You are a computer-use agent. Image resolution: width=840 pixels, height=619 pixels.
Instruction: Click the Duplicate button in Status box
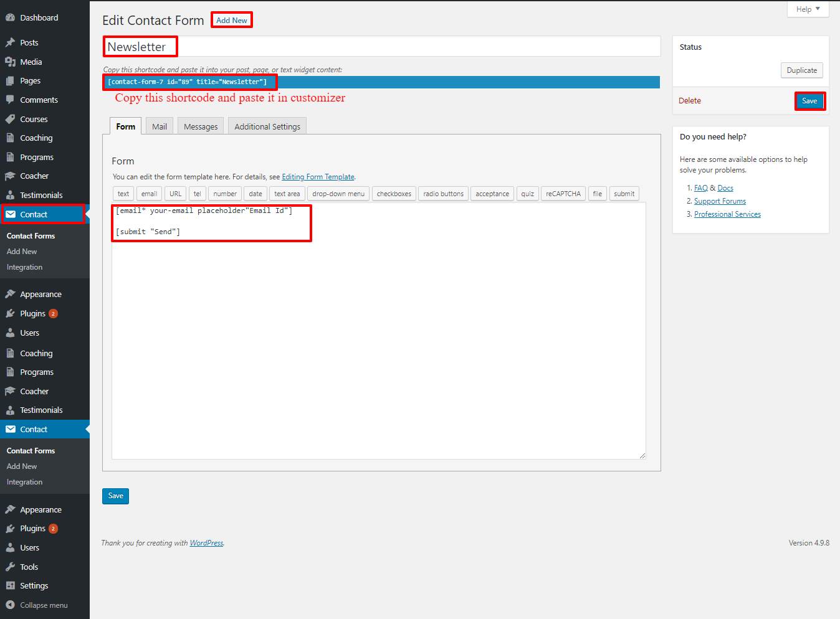point(801,70)
